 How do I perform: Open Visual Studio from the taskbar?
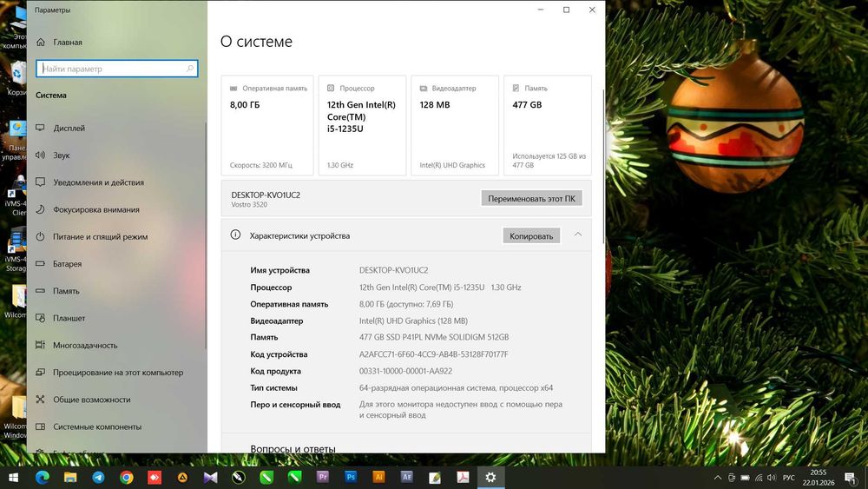point(210,478)
